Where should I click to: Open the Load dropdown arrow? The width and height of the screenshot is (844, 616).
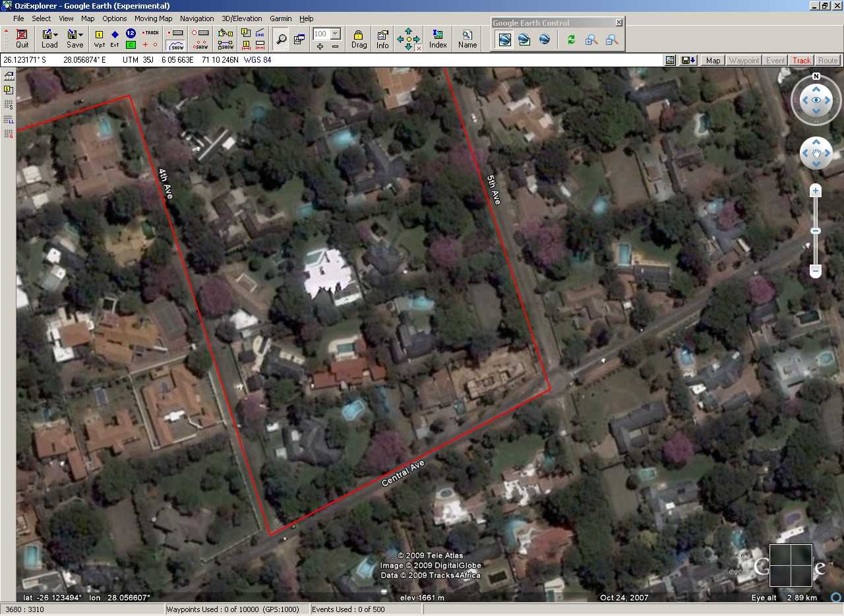point(56,34)
